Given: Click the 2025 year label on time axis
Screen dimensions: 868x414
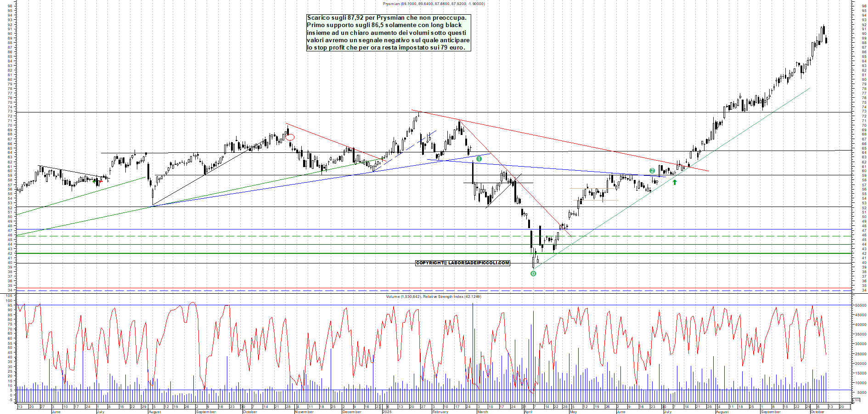Looking at the screenshot, I should click(x=387, y=412).
